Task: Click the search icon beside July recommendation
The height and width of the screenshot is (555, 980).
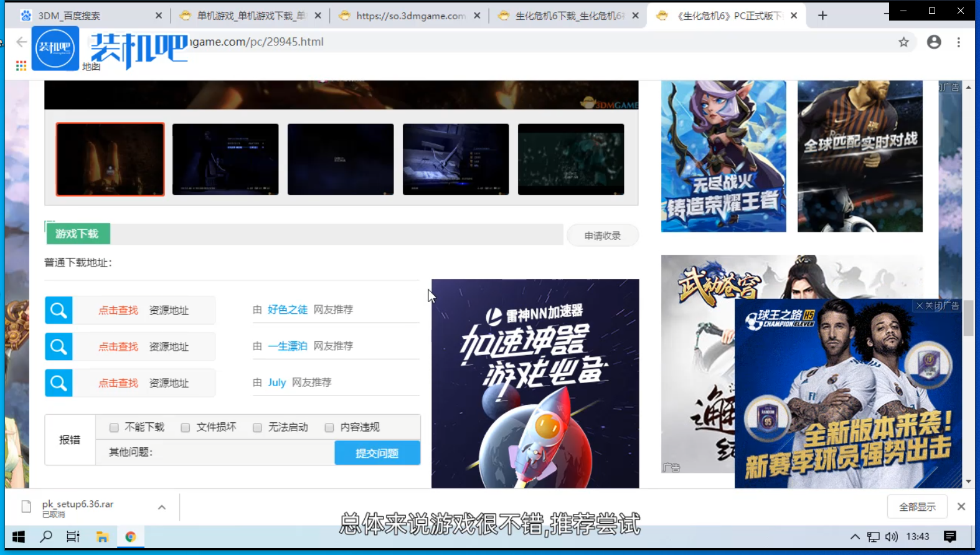Action: (59, 383)
